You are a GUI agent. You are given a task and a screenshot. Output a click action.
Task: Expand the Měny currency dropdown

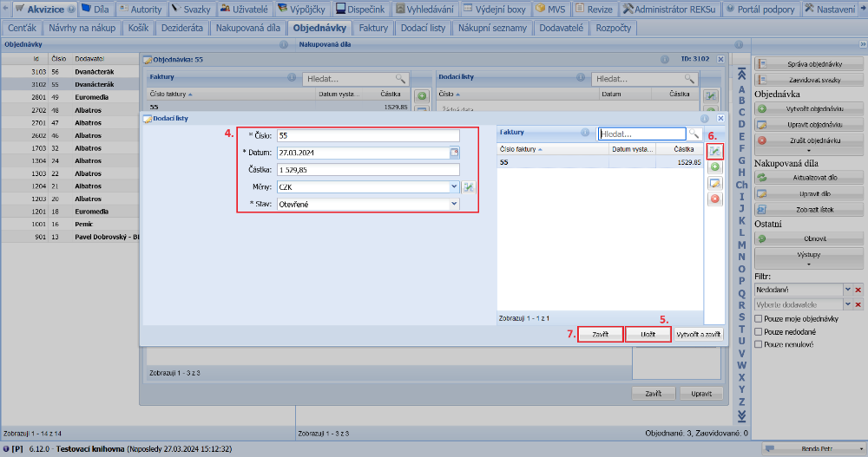454,186
